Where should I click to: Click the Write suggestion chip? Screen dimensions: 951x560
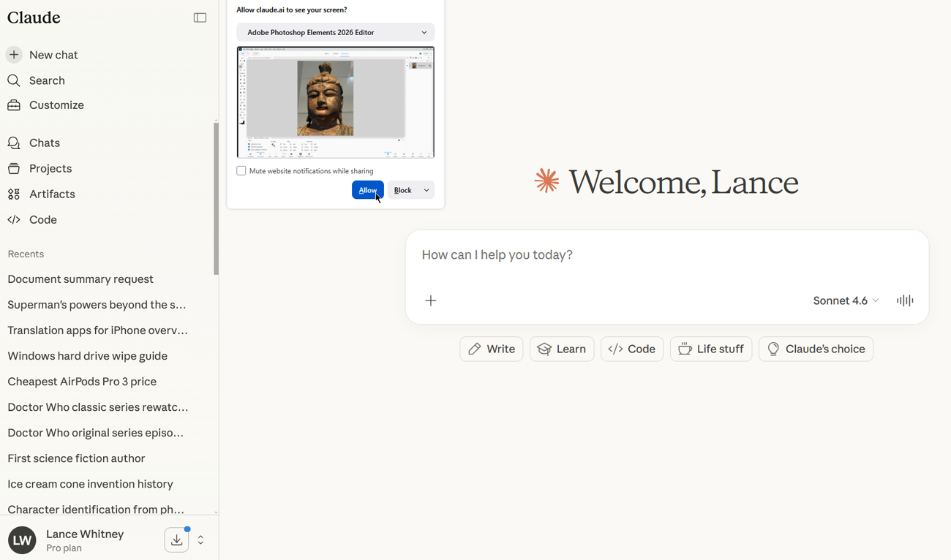(492, 349)
